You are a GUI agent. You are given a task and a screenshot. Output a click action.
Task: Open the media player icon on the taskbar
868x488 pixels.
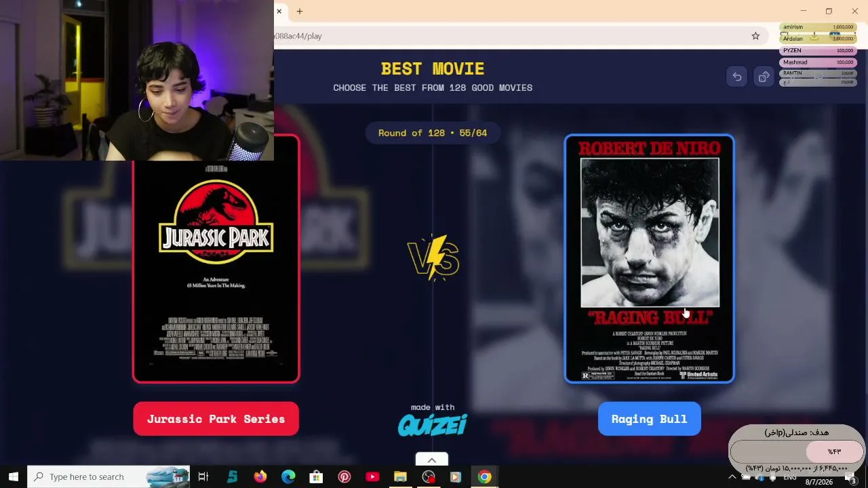456,476
